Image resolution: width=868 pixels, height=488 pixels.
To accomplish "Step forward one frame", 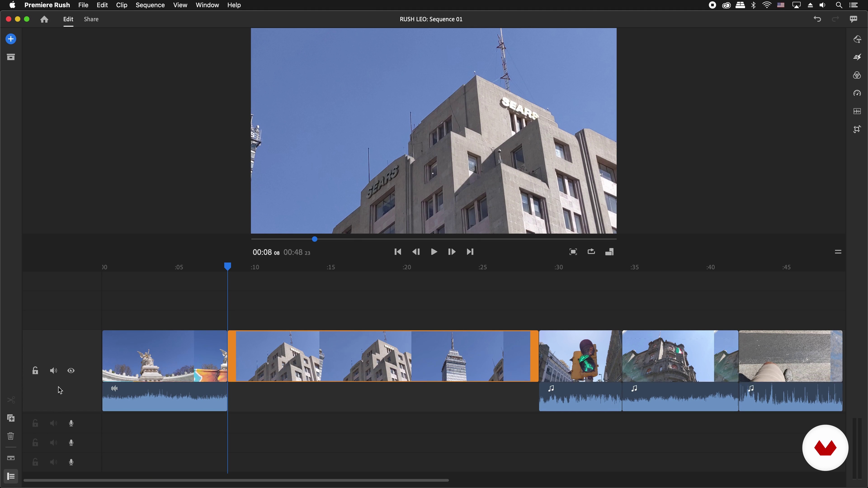I will coord(452,252).
